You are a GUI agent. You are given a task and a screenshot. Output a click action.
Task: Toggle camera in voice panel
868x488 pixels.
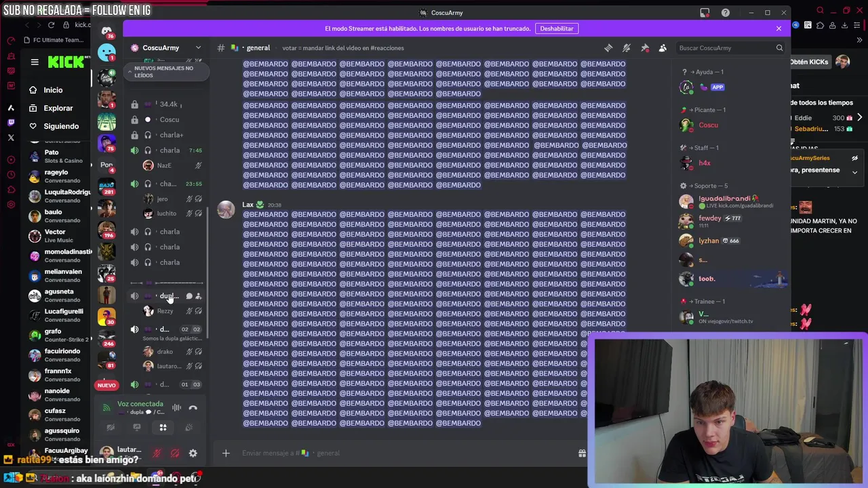click(111, 428)
